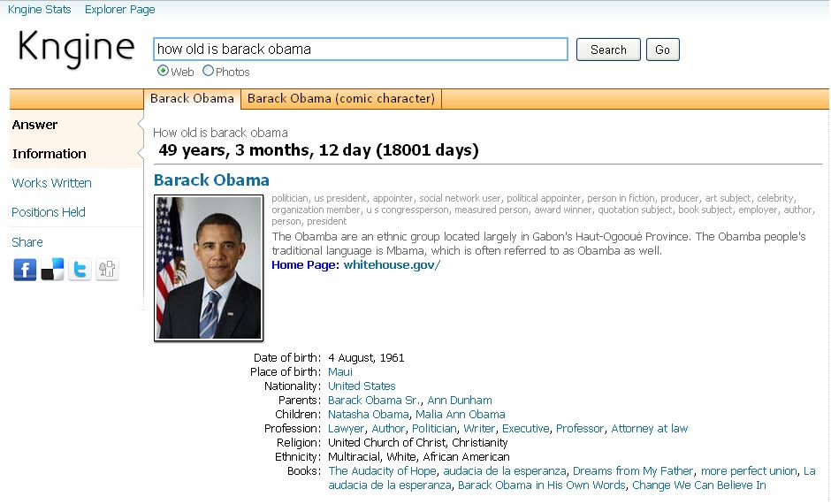Click the date of birth '4 August, 1961'
Screen dimensions: 831x504
(x=366, y=358)
